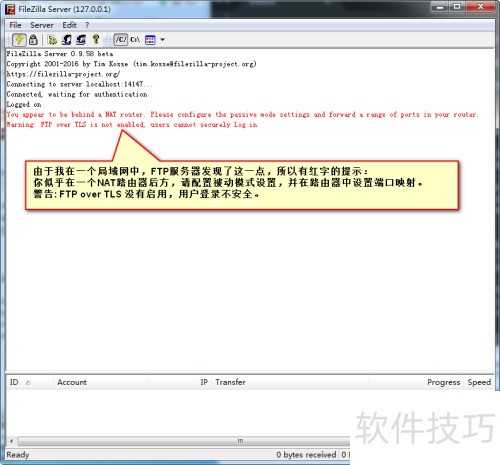
Task: Click the '0 bytes received' status text
Action: point(306,455)
